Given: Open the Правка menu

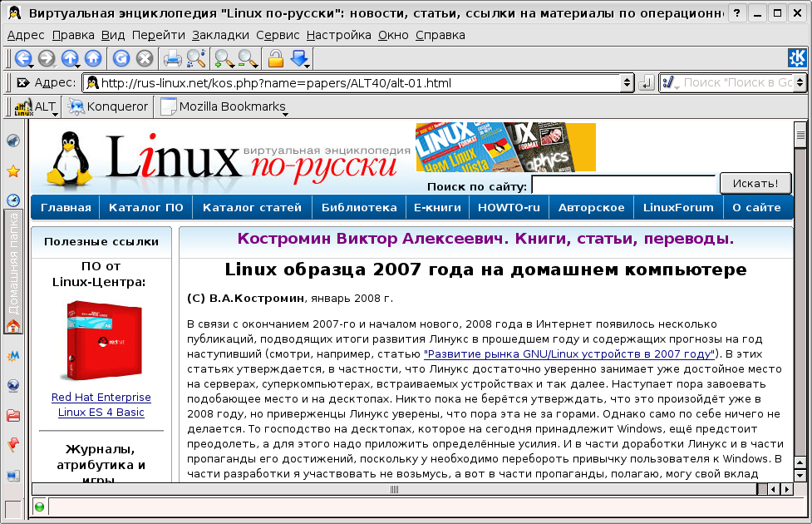Looking at the screenshot, I should 73,35.
